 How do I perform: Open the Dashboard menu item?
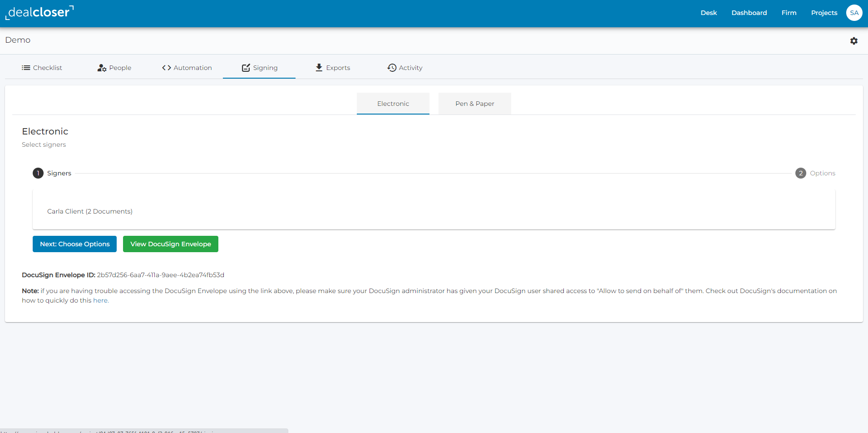tap(749, 12)
